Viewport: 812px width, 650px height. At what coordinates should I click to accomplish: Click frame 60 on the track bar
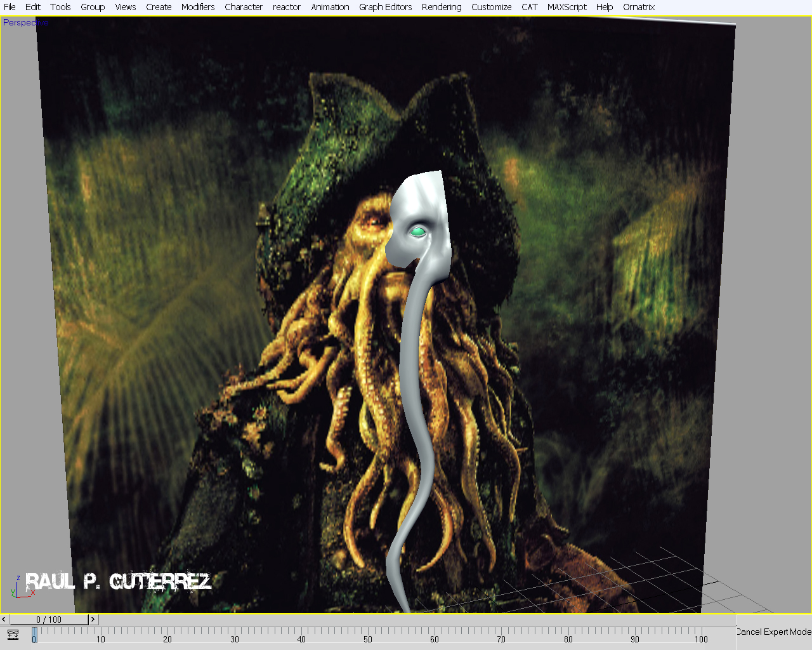435,639
